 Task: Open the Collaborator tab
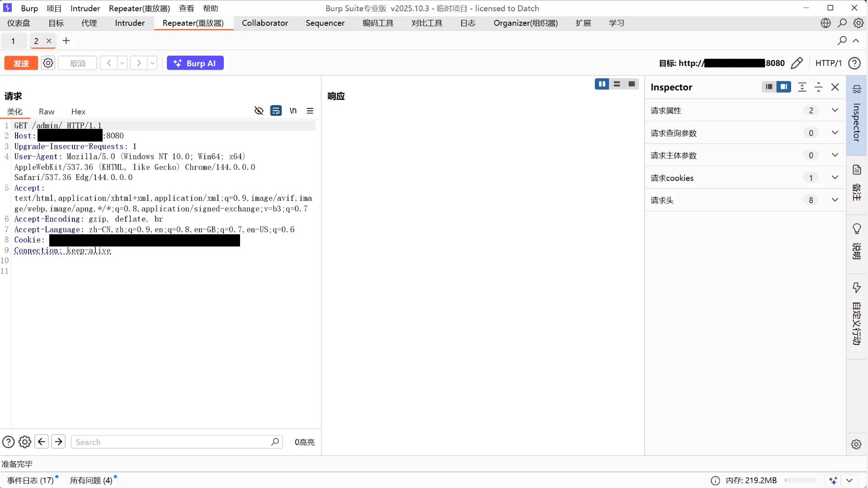[265, 23]
